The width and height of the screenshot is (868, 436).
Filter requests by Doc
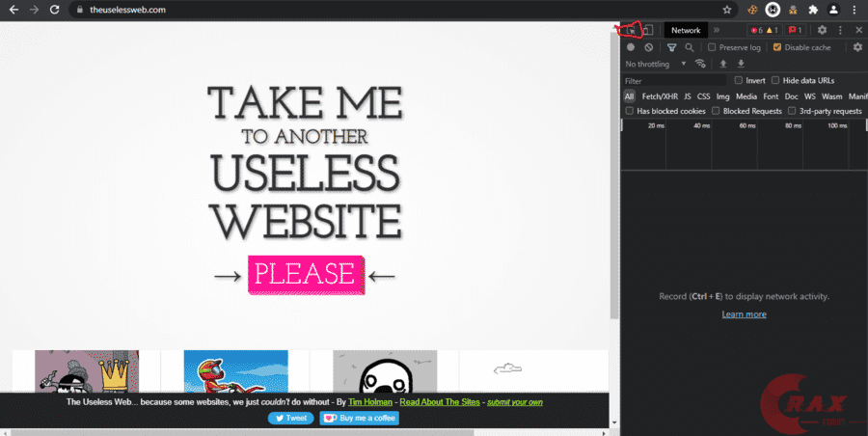click(x=792, y=96)
